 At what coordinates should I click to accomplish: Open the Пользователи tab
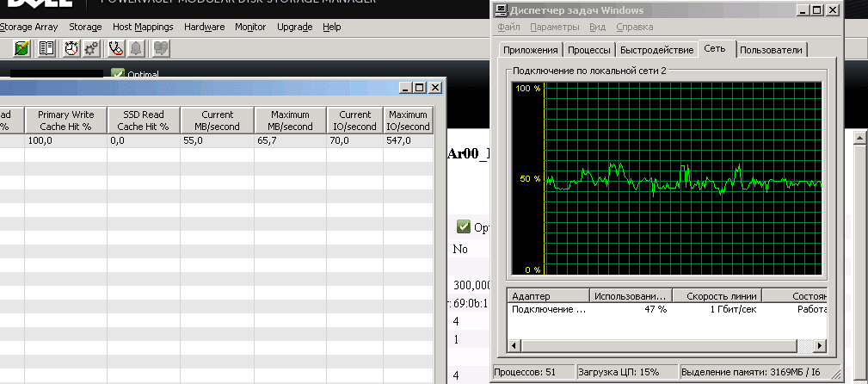[x=771, y=50]
